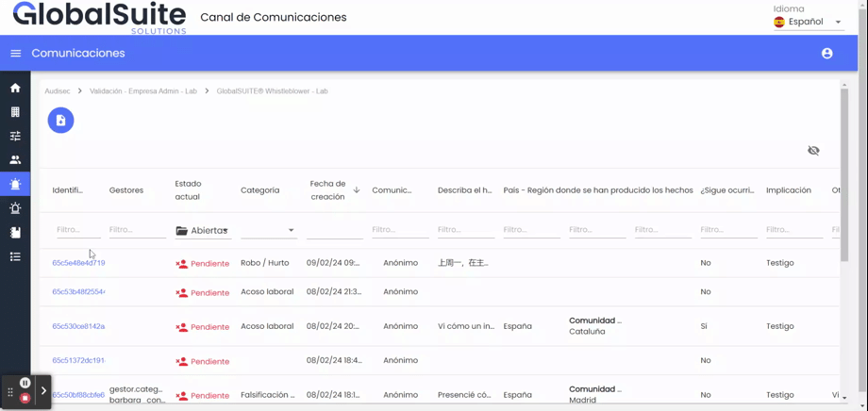Viewport: 868px width, 411px height.
Task: Open the settings sliders sidebar icon
Action: (15, 136)
